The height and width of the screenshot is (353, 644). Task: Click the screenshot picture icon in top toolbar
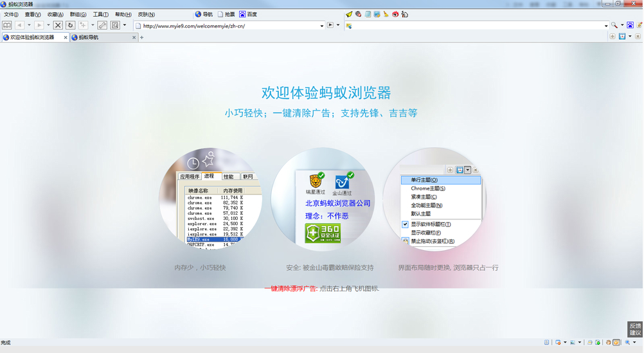[377, 14]
